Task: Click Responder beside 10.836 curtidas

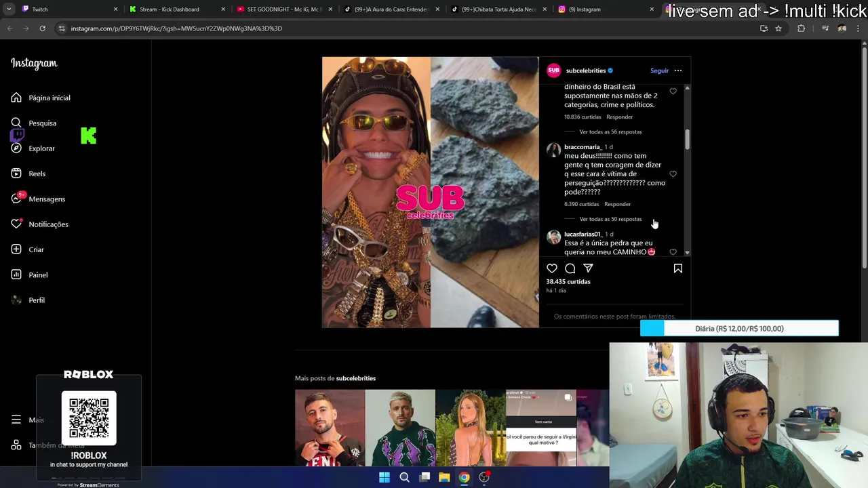Action: (x=619, y=117)
